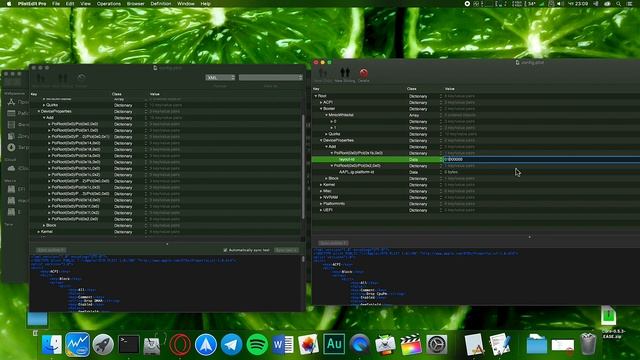640x360 pixels.
Task: Expand NVRAM node in right window
Action: [x=321, y=197]
